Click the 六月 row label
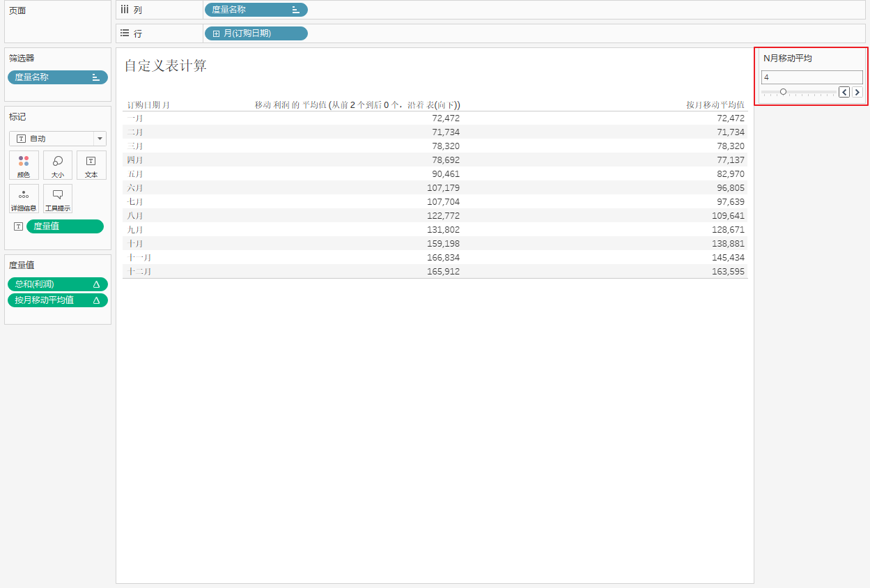This screenshot has width=870, height=588. tap(135, 188)
